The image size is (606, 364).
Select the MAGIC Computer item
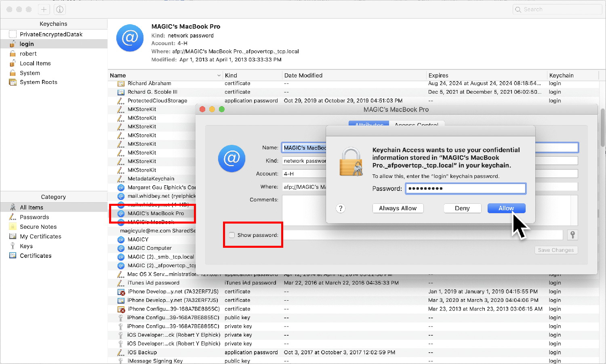pos(152,248)
